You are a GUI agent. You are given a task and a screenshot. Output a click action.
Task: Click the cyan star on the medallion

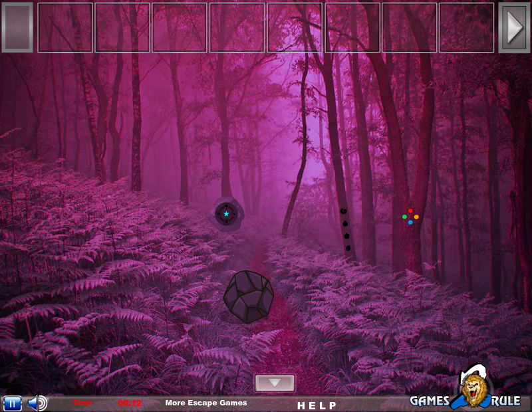click(x=226, y=213)
